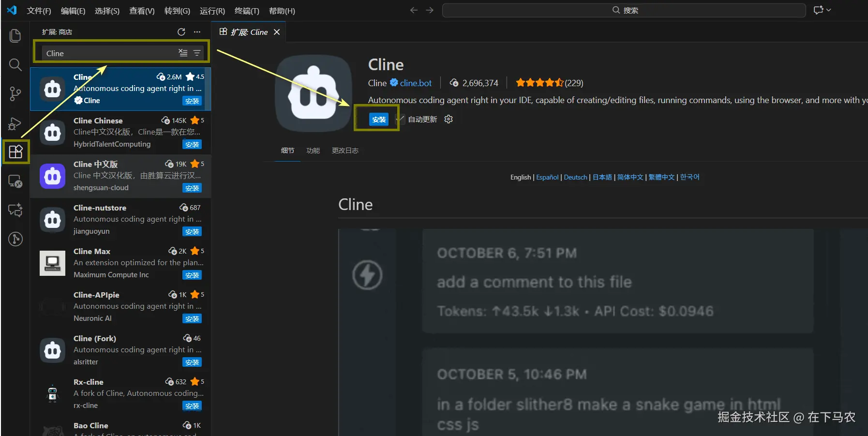Open the Extensions view in activity bar
The height and width of the screenshot is (436, 868).
point(15,152)
